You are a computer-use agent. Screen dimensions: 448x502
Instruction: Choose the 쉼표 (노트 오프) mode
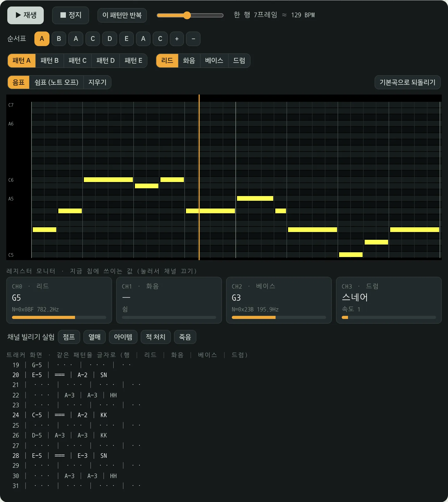57,82
